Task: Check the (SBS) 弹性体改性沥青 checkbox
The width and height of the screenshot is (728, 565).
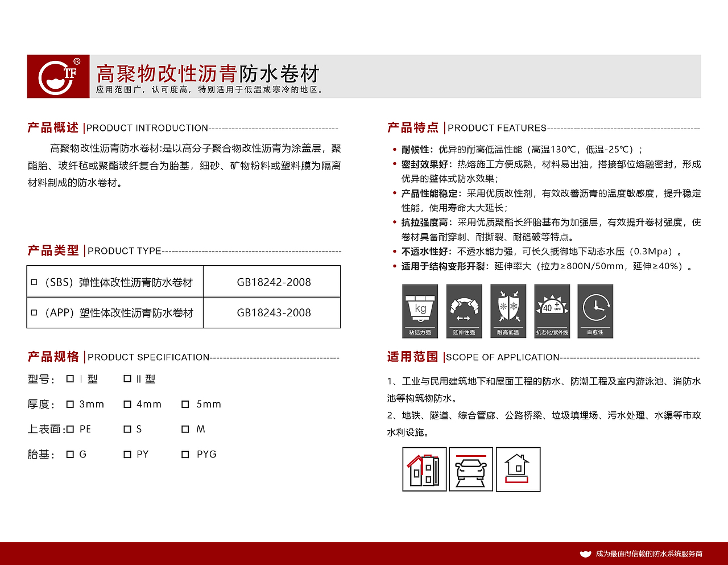Action: (34, 281)
